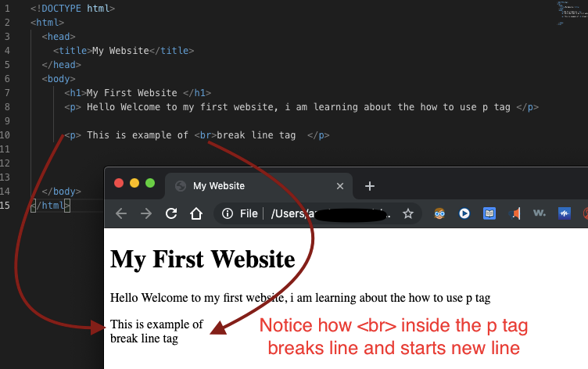Go back in the Chrome browser
This screenshot has height=369, width=588.
[x=121, y=213]
